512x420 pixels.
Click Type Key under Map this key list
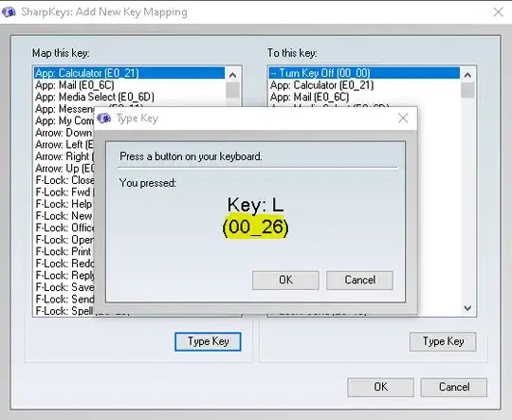[x=208, y=341]
